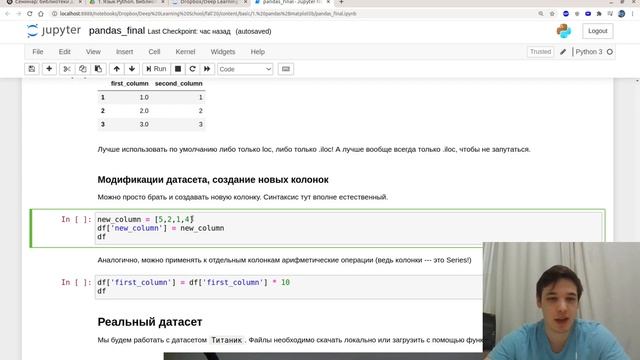Open the Help menu
Viewport: 640px width, 360px height.
[x=258, y=52]
